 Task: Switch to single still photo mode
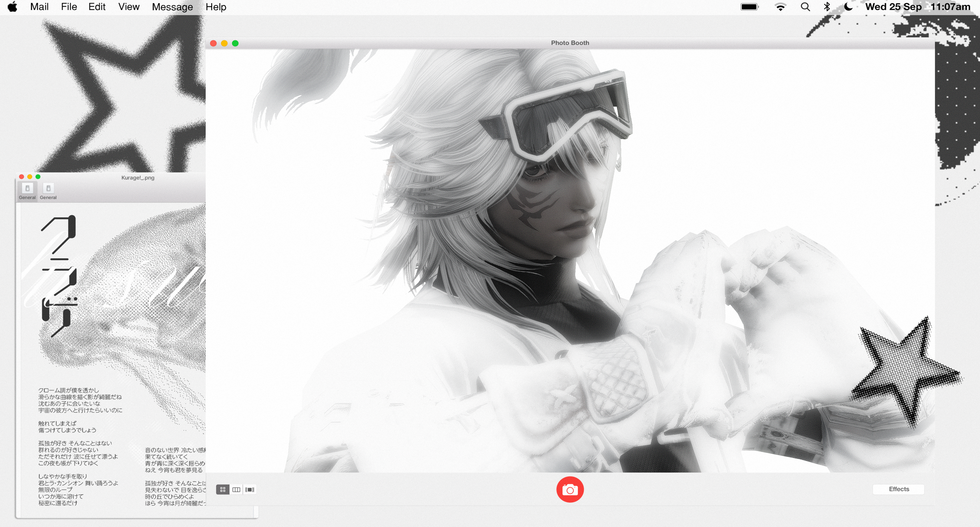point(236,489)
